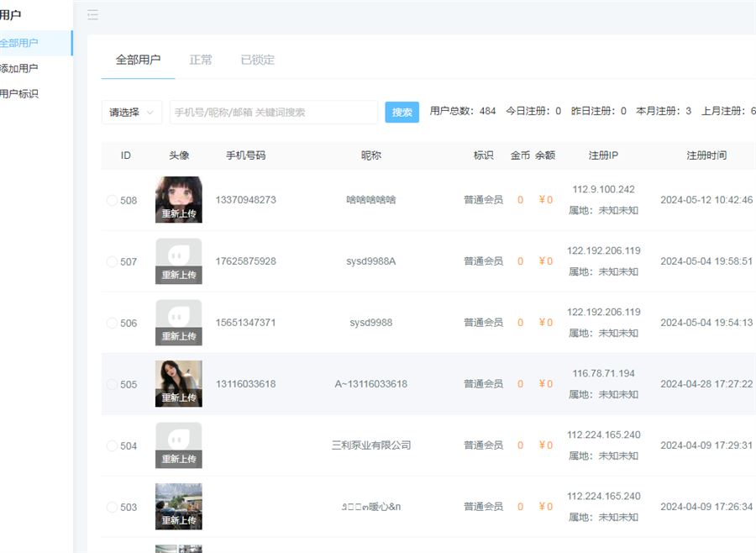
Task: Open the 全部用户 tab
Action: pyautogui.click(x=138, y=60)
